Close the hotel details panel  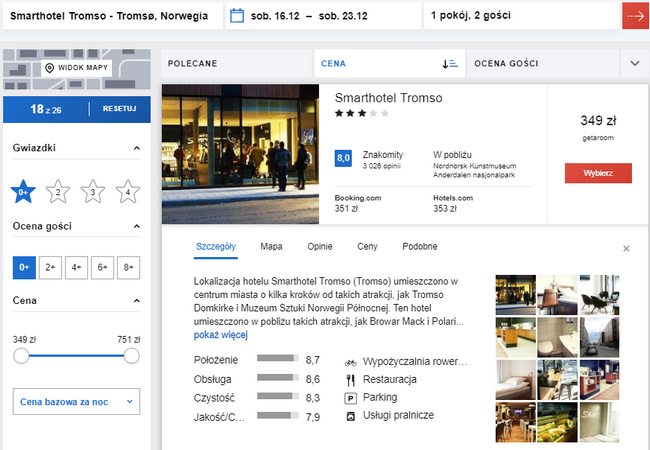(626, 248)
